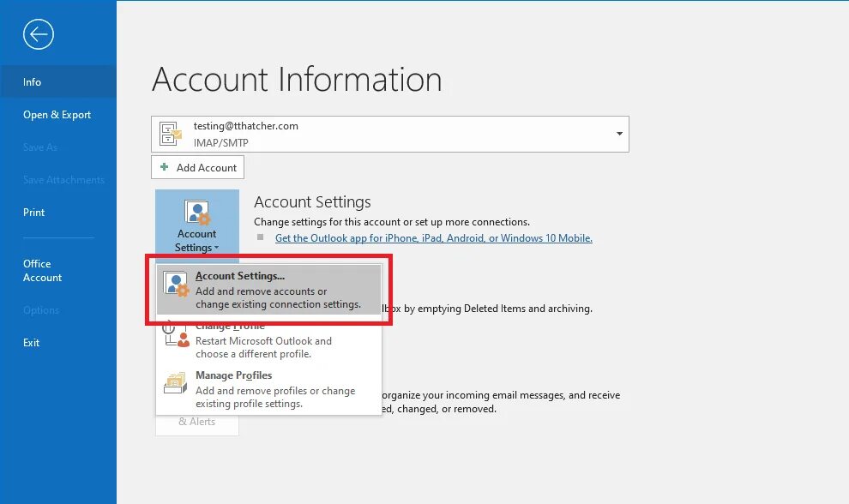849x504 pixels.
Task: Click the mailbox icon beside the account email
Action: pos(171,134)
